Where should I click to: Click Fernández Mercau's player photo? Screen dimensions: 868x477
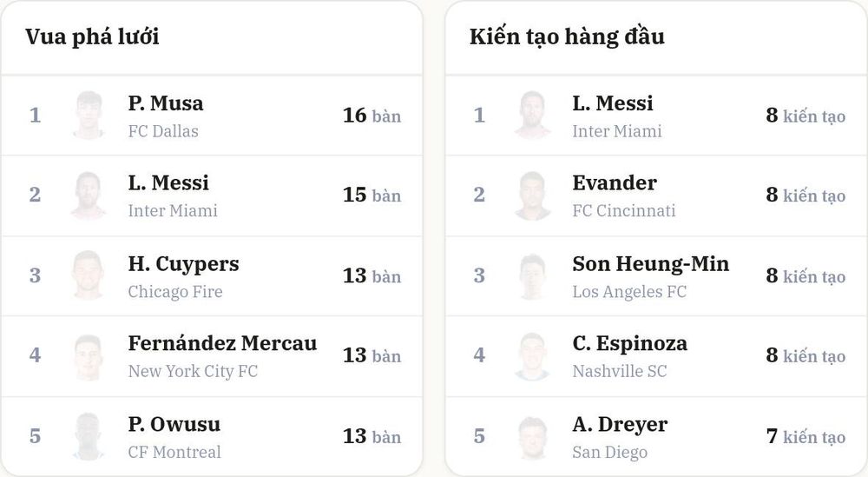(89, 356)
